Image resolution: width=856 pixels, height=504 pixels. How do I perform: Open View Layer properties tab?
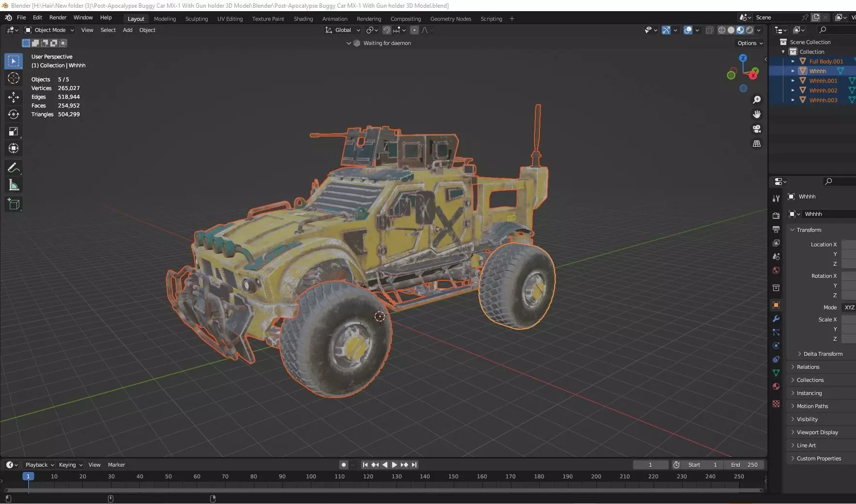pos(776,243)
